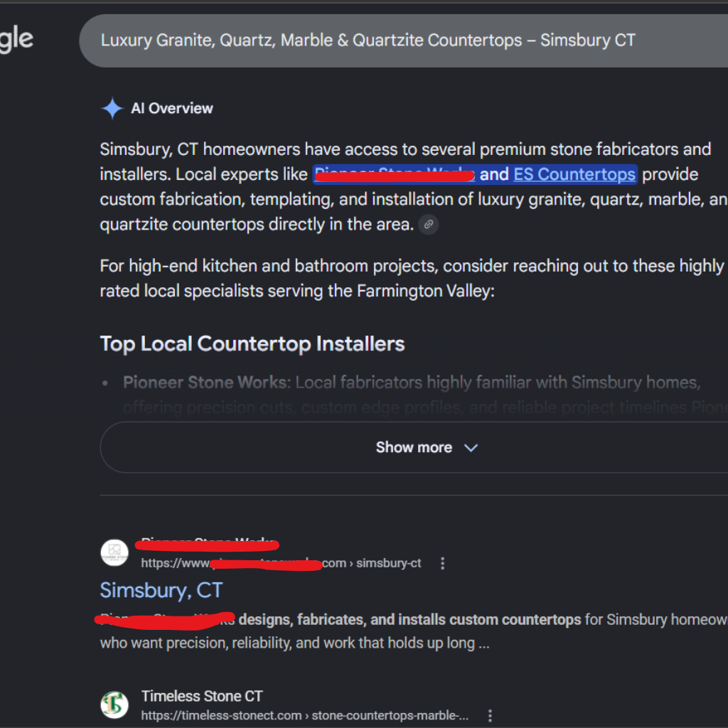
Task: Click the text 'quartzite countertops directly in the area.'
Action: [257, 225]
